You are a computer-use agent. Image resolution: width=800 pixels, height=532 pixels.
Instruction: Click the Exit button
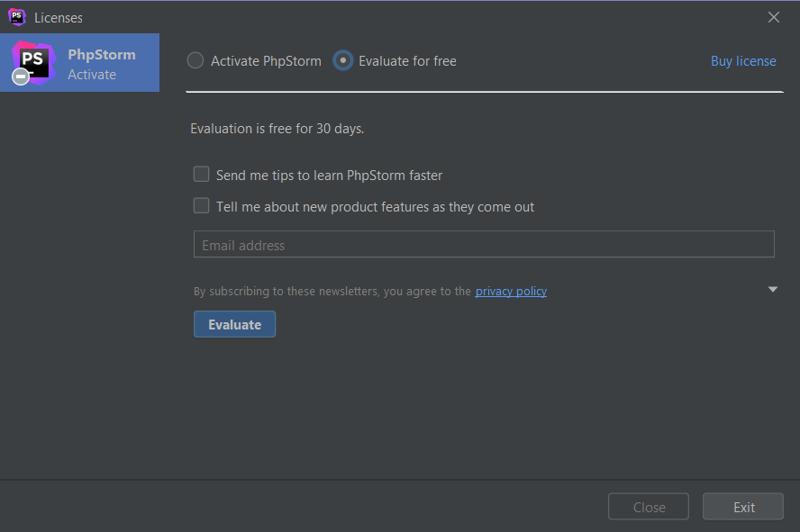tap(743, 507)
